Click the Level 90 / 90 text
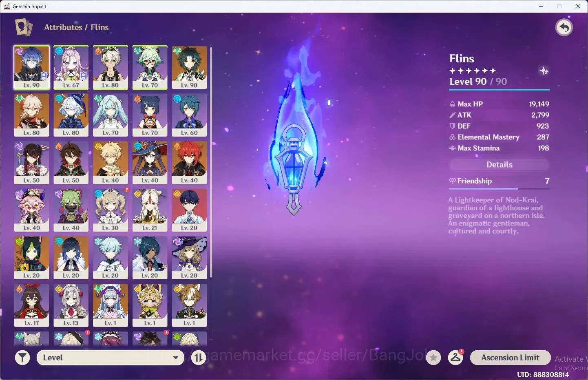588x380 pixels. point(478,82)
